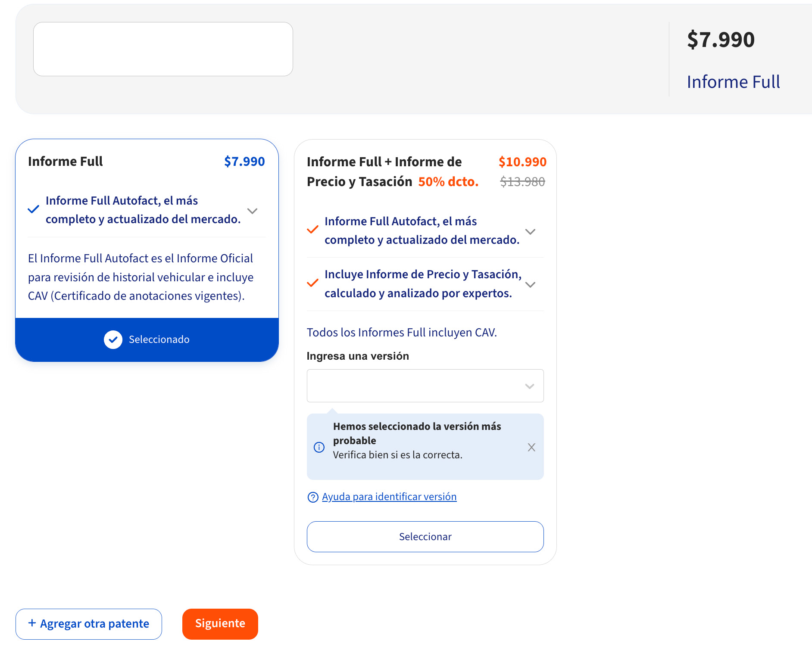Expand the Informe Full feature in combo card
The image size is (812, 647).
531,231
